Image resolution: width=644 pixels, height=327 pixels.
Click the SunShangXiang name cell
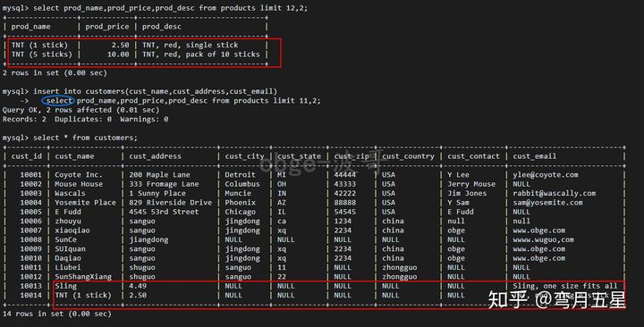(83, 277)
